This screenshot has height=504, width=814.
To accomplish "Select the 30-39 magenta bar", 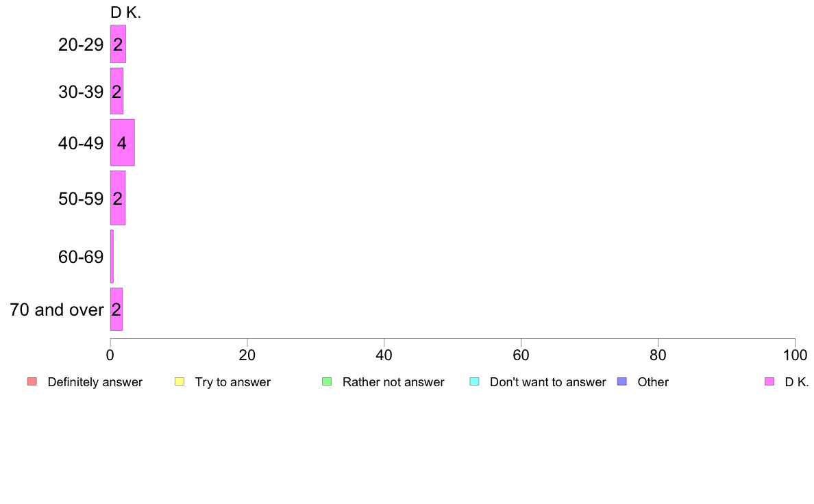I will [116, 91].
